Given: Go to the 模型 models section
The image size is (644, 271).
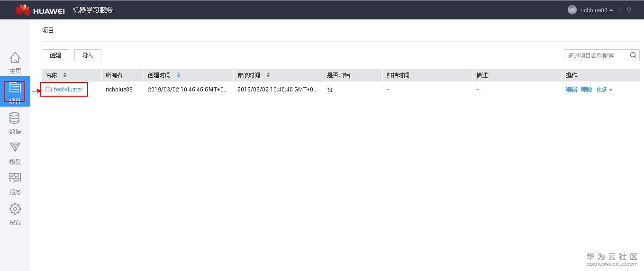Looking at the screenshot, I should [15, 154].
